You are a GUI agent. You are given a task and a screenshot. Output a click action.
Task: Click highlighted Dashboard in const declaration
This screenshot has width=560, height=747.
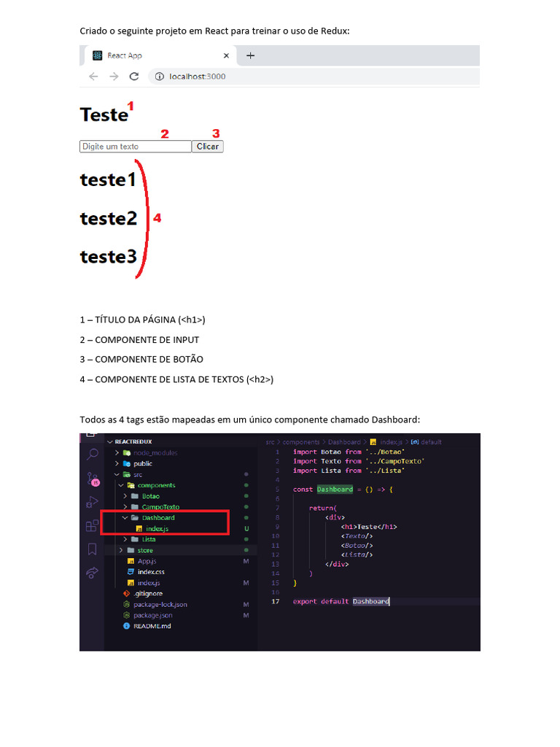[335, 489]
